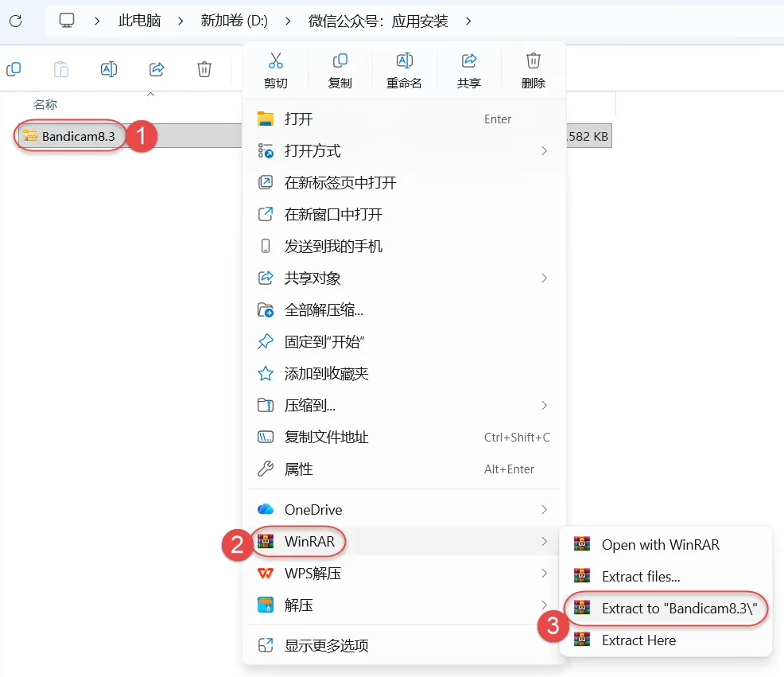Select WinRAR menu entry
The width and height of the screenshot is (784, 677).
click(404, 542)
